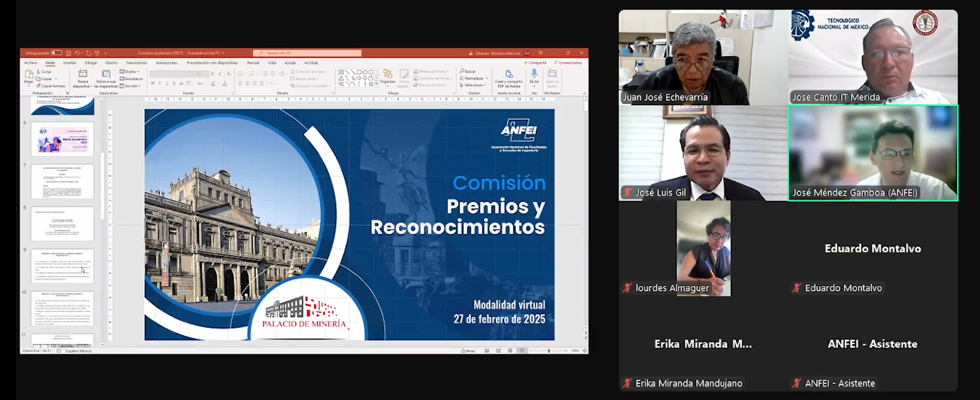Click the account avatar in the title bar

pyautogui.click(x=527, y=53)
